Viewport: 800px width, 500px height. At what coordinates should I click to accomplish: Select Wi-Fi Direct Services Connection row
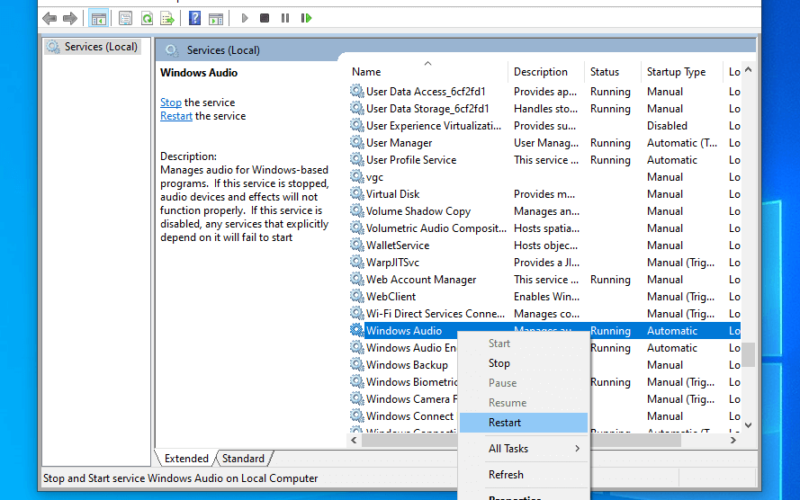(x=545, y=314)
